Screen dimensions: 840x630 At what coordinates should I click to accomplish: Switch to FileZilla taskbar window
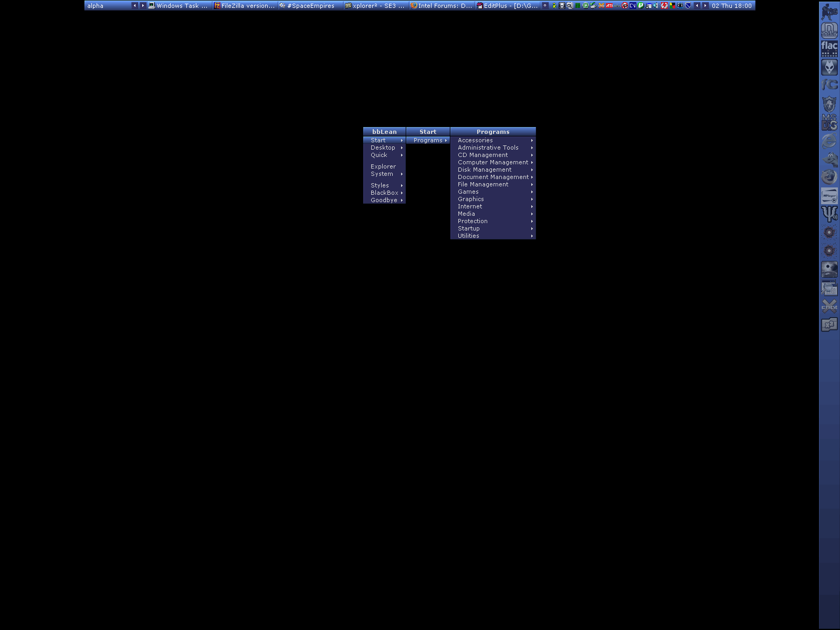click(245, 6)
